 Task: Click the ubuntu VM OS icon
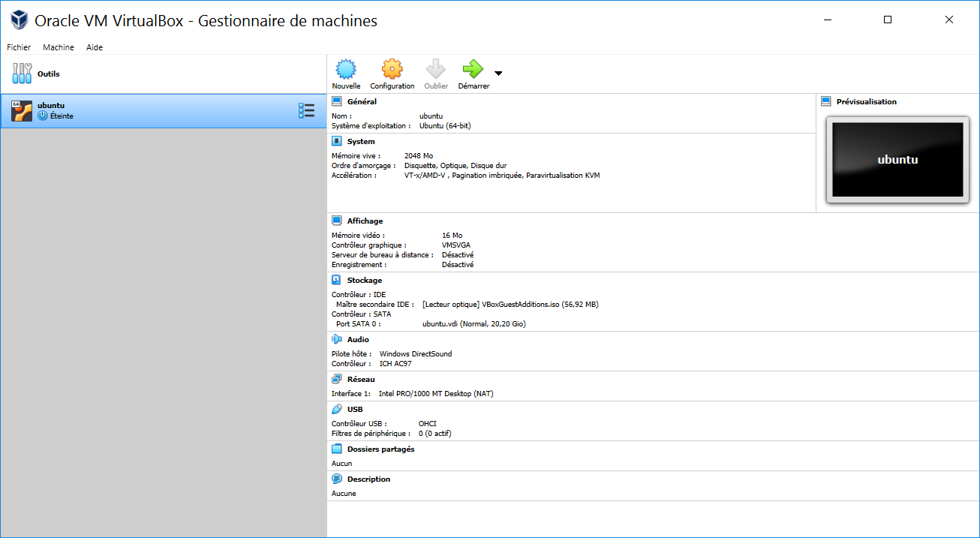[x=22, y=111]
